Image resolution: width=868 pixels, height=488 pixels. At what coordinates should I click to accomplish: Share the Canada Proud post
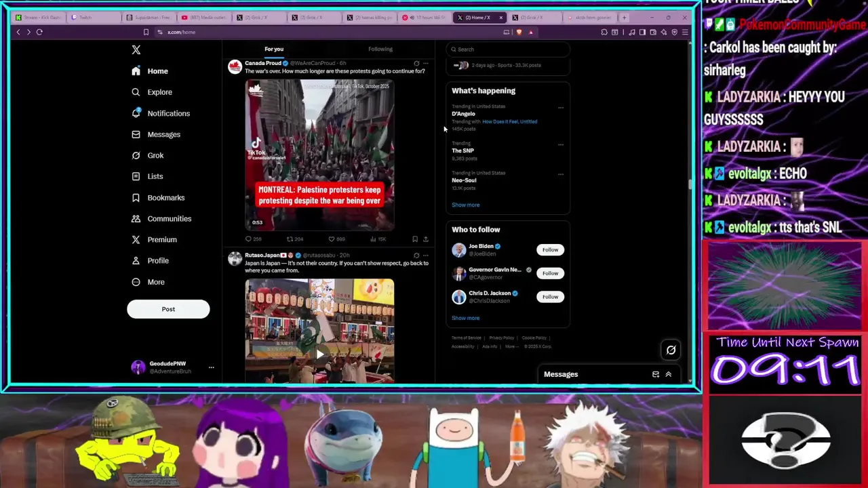(426, 239)
